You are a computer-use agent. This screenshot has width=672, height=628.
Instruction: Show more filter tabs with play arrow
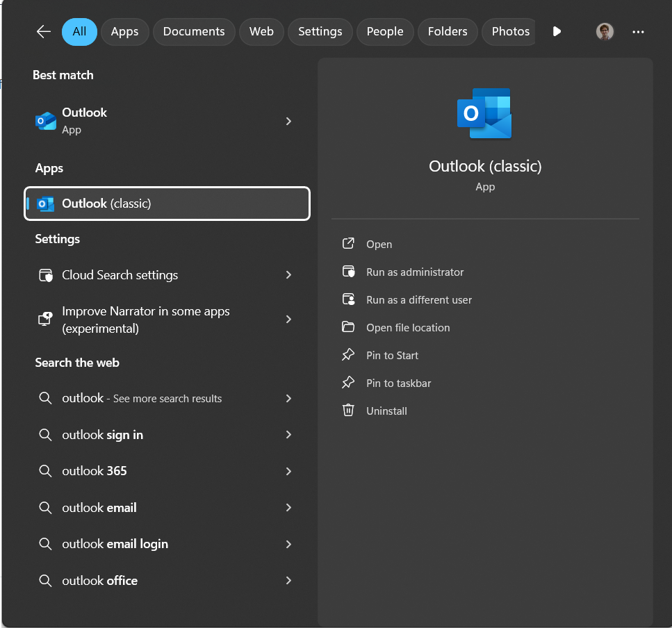(x=557, y=32)
